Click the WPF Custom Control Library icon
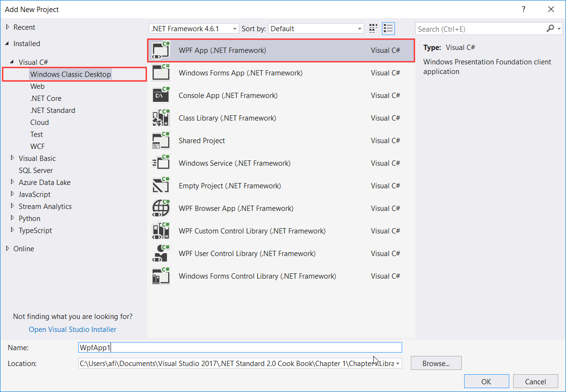566x392 pixels. click(x=161, y=231)
